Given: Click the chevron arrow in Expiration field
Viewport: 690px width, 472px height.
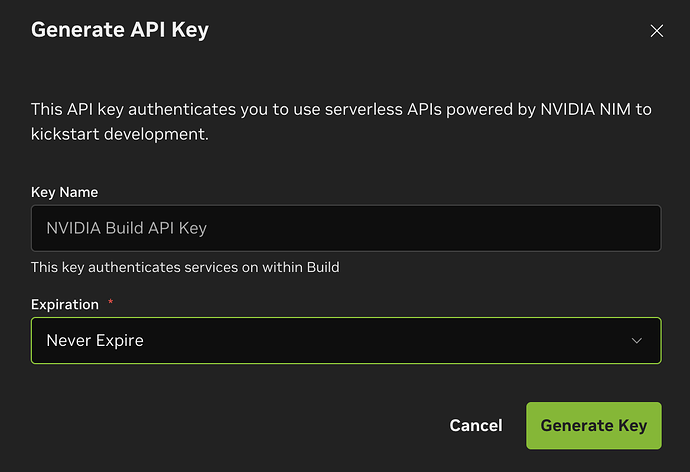Looking at the screenshot, I should [636, 340].
